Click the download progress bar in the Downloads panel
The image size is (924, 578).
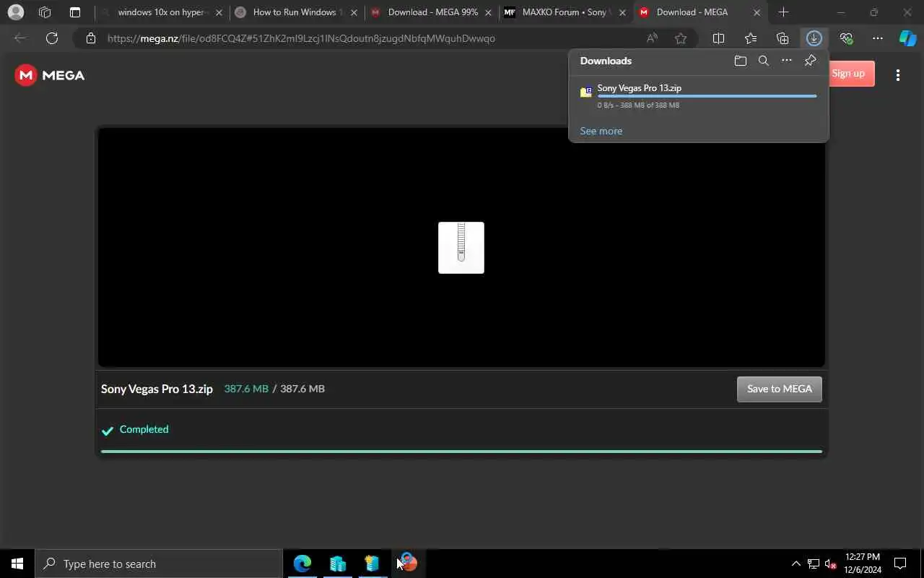pos(707,96)
